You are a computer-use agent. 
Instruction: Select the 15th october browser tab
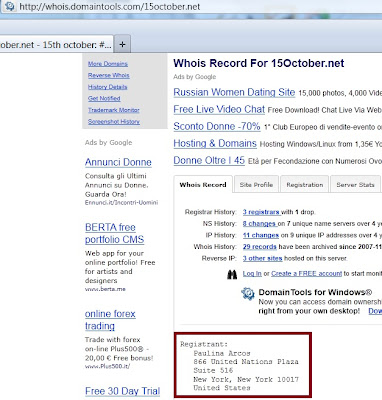tap(56, 45)
